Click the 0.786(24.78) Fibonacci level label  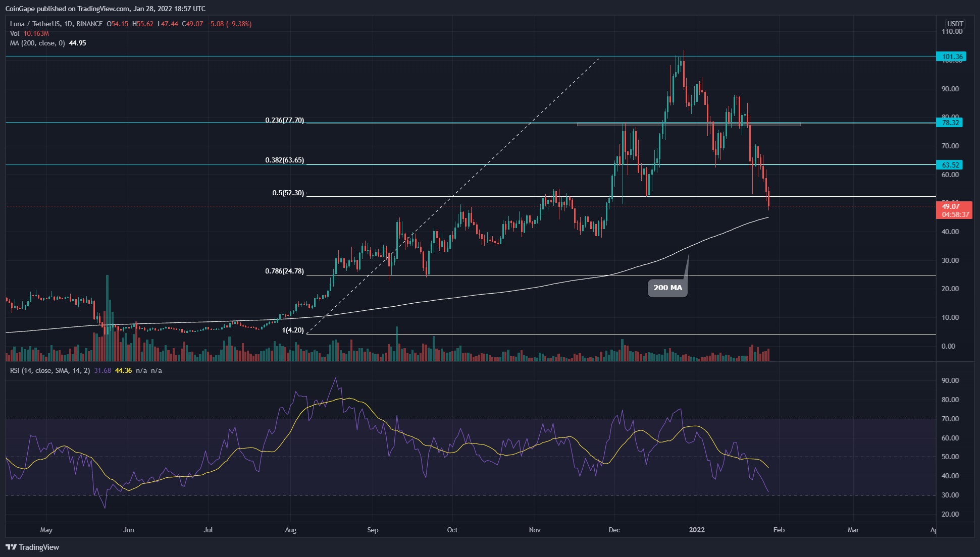(285, 271)
